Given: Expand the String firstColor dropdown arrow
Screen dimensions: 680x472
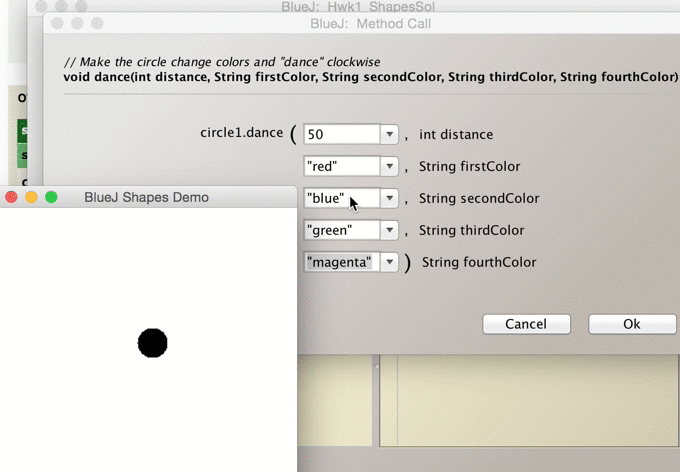Looking at the screenshot, I should point(389,166).
